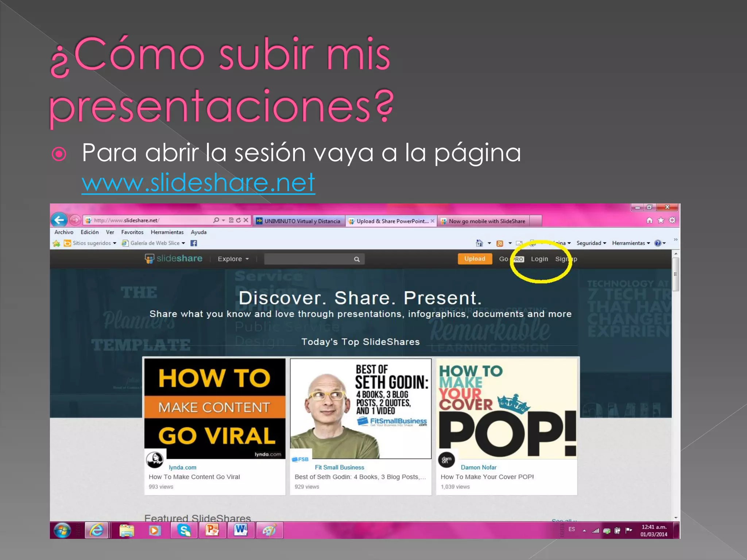Screen dimensions: 747x560
Task: Click the lynda.com author link
Action: click(x=182, y=467)
